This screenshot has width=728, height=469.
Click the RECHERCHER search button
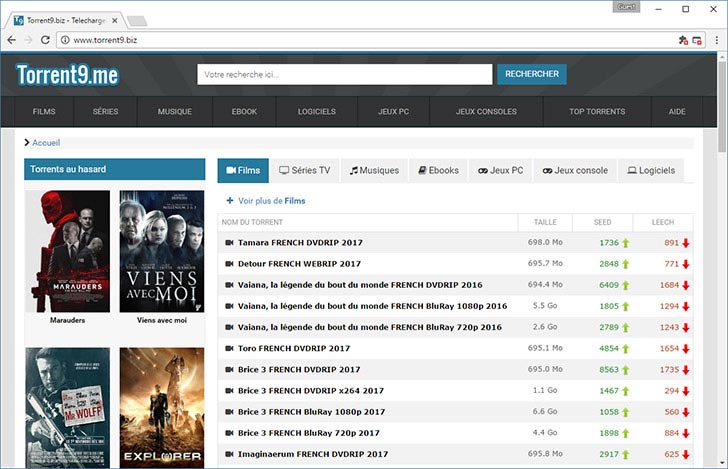(532, 74)
